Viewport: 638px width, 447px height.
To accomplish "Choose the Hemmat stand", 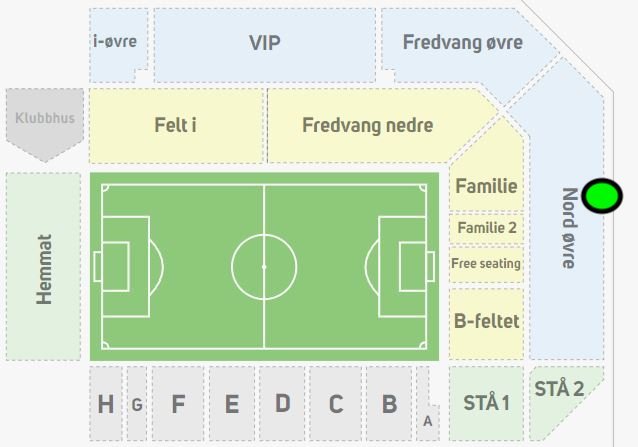I will (43, 268).
